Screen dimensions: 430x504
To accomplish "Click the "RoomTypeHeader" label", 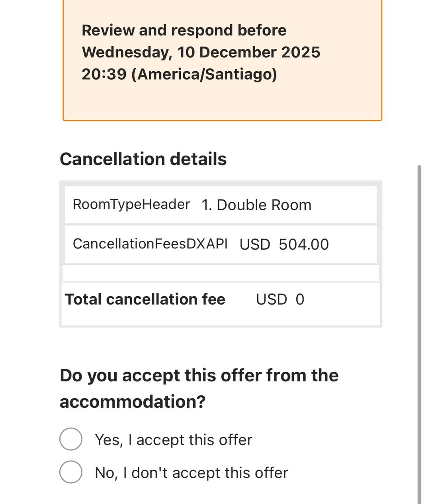I will click(131, 205).
